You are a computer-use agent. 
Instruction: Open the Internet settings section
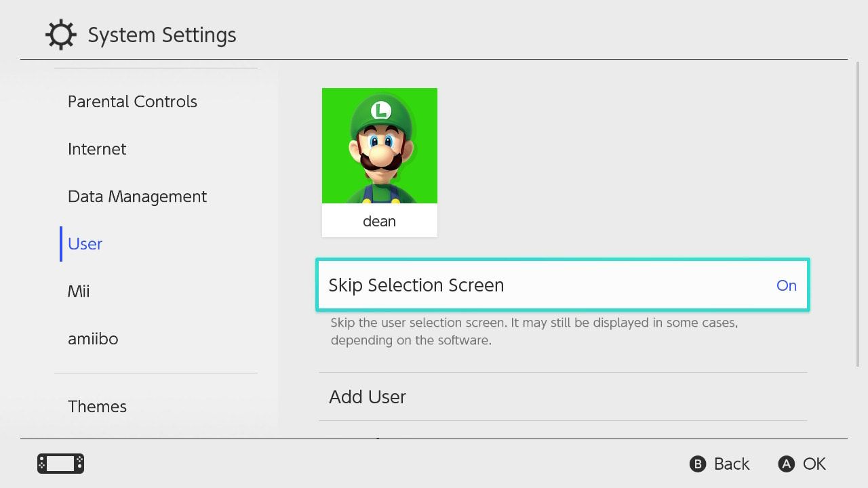pos(97,148)
